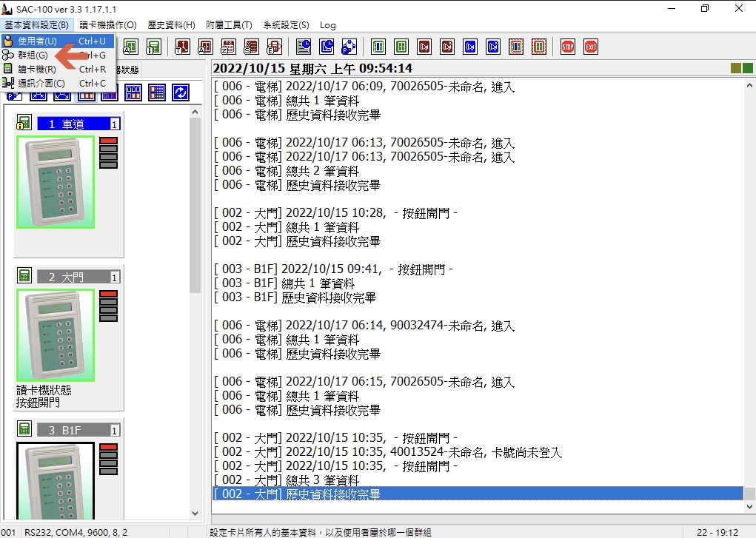Open the 讀卡機操作(O) menu
Screen dimensions: 756x538
108,25
